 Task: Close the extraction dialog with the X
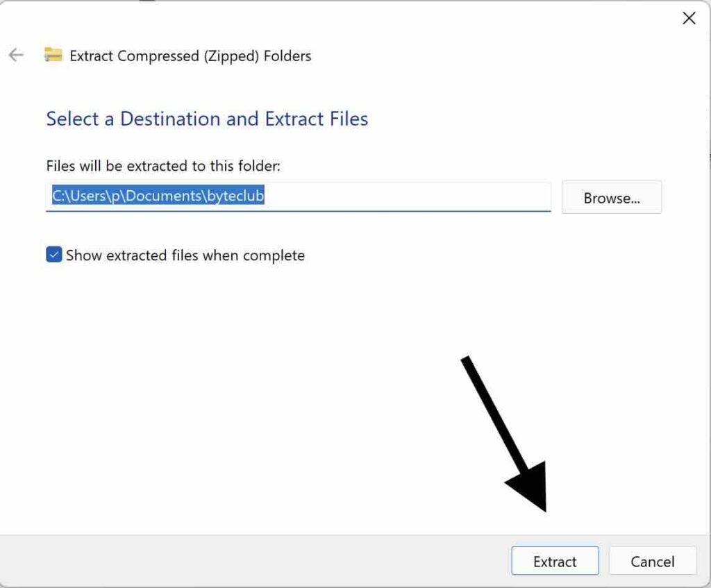[x=689, y=19]
